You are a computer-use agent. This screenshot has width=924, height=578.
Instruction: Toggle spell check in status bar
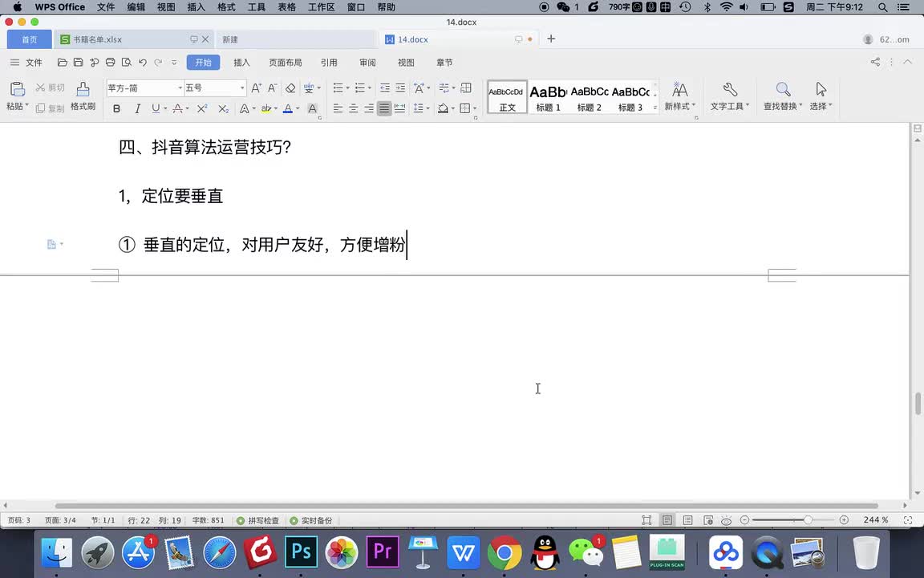click(257, 520)
